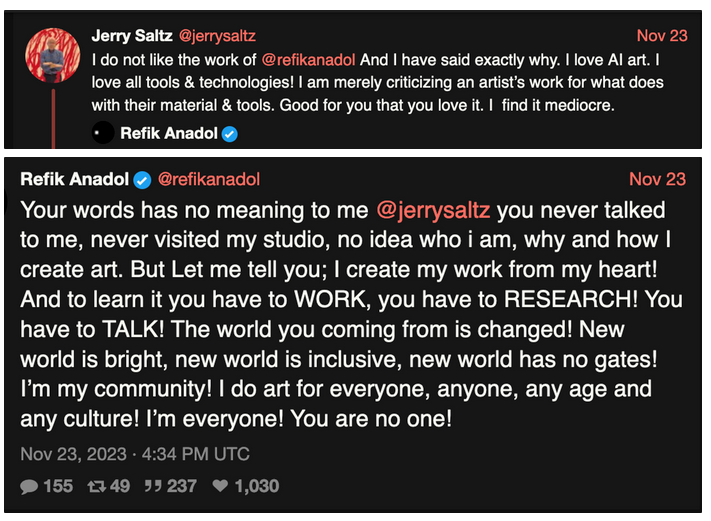Like the tweet with heart icon

click(x=218, y=486)
